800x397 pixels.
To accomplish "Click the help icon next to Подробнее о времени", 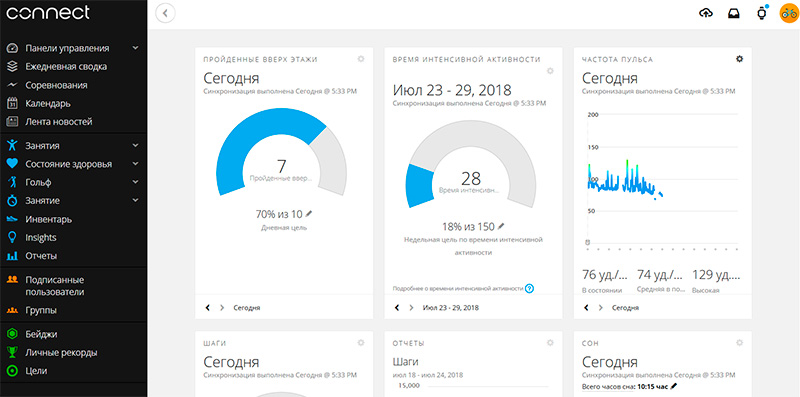I will point(530,288).
